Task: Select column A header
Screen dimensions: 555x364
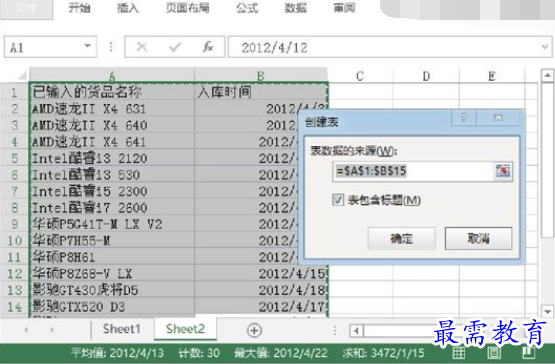Action: [x=112, y=75]
